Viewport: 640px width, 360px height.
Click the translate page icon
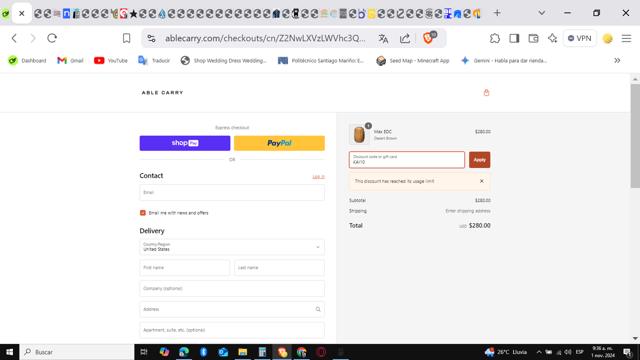(383, 38)
